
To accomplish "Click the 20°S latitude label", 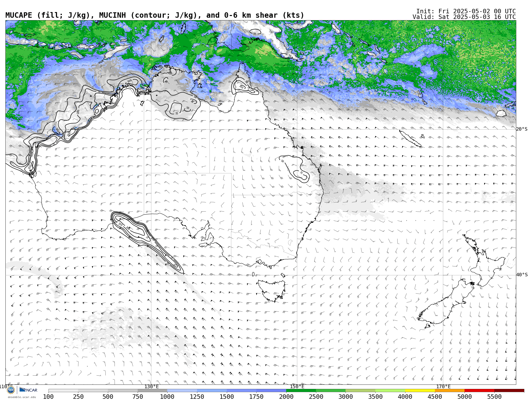I will pyautogui.click(x=522, y=129).
